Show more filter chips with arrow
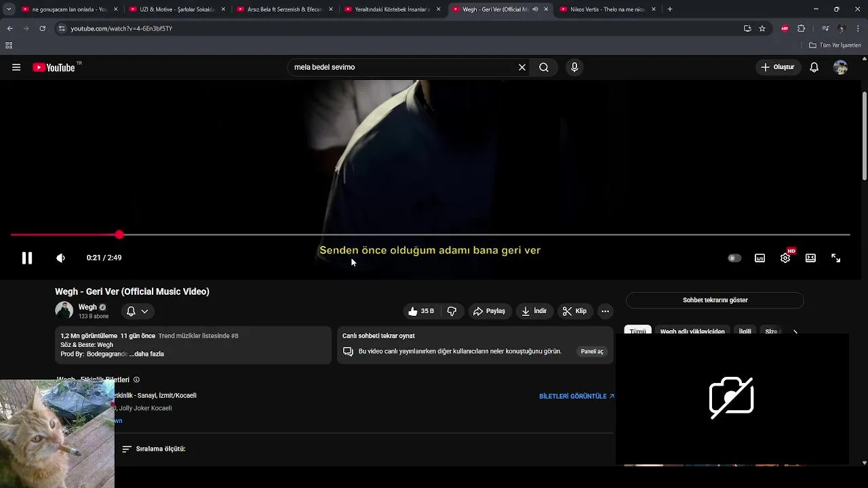Viewport: 868px width, 488px height. click(795, 331)
